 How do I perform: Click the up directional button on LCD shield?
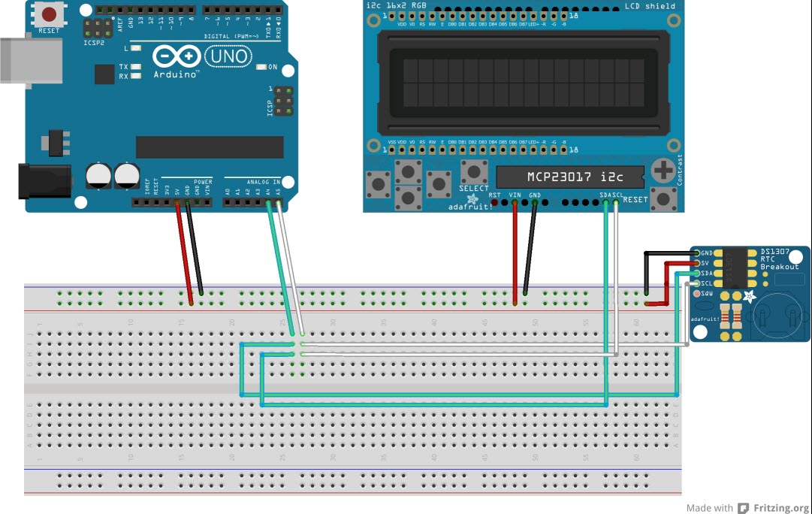(x=409, y=172)
